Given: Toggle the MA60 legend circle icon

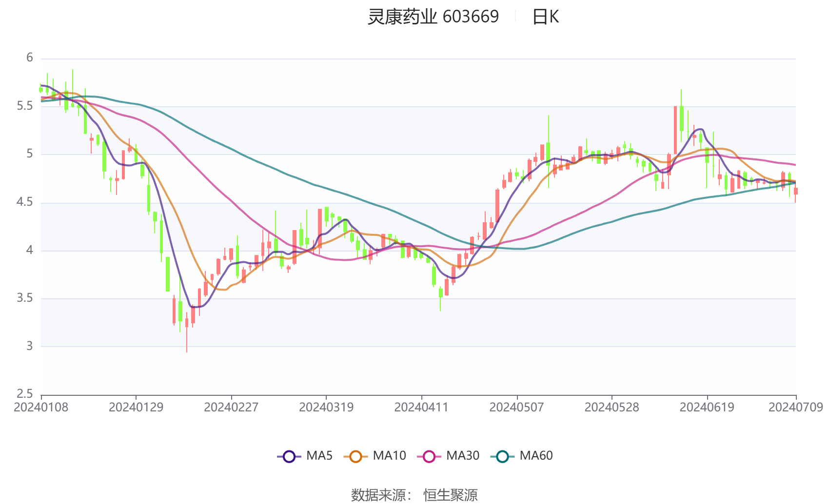Looking at the screenshot, I should [502, 456].
